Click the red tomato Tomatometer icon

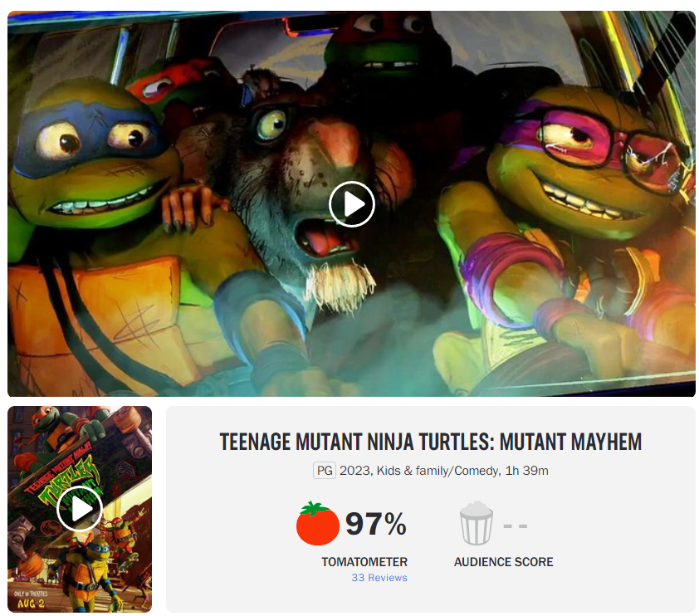point(317,523)
